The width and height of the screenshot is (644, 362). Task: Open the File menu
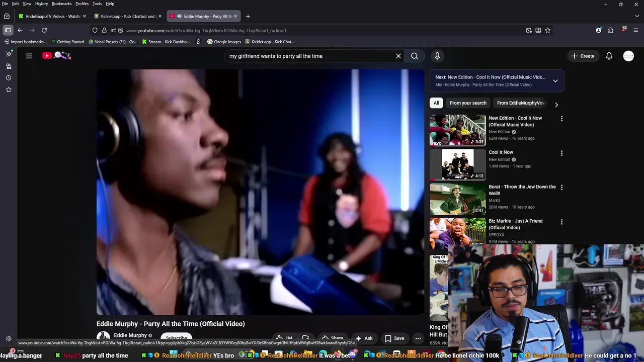pyautogui.click(x=5, y=4)
